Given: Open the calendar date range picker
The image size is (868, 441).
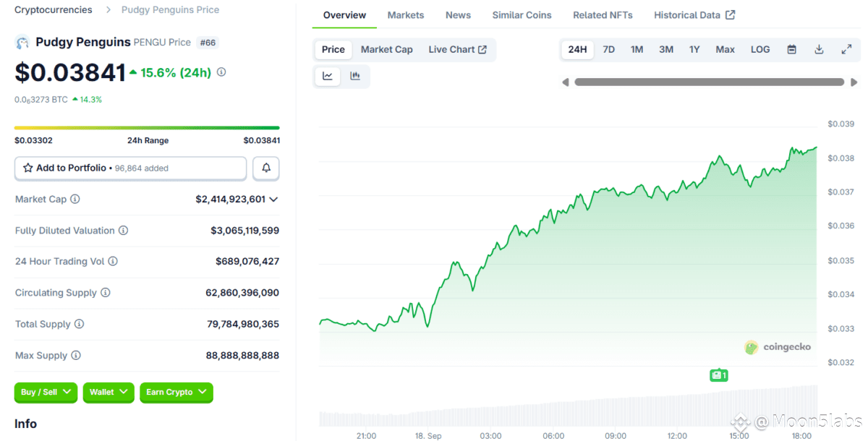Looking at the screenshot, I should (791, 50).
